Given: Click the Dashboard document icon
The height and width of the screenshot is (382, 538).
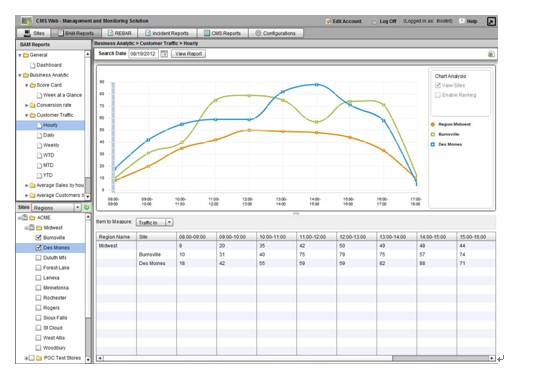Looking at the screenshot, I should (33, 65).
